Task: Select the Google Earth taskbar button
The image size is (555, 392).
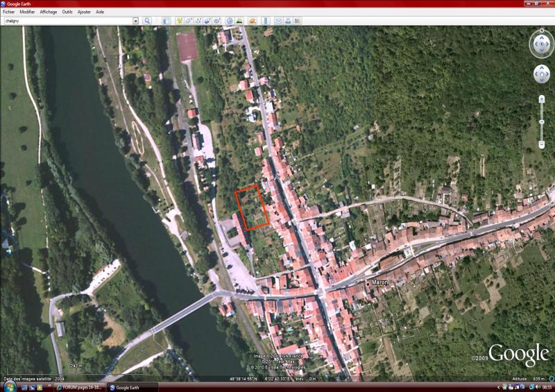Action: point(132,387)
